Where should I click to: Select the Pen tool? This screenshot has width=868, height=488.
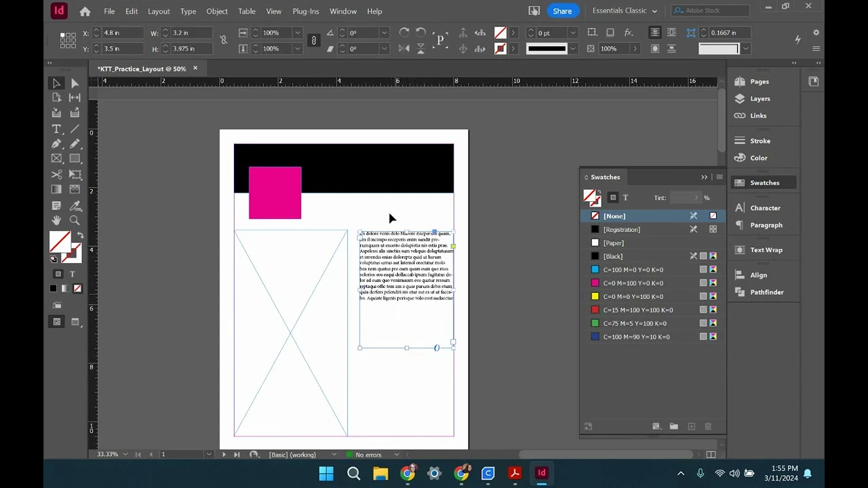click(56, 144)
